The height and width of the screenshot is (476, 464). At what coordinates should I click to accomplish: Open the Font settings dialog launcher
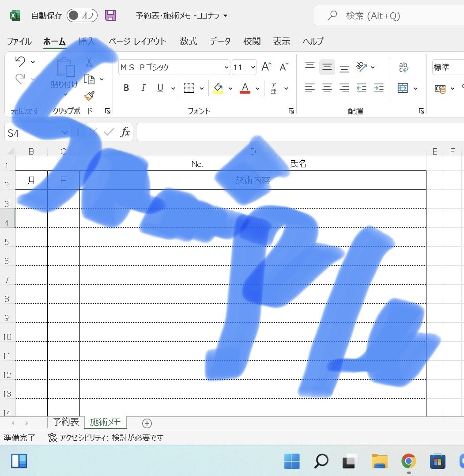[291, 111]
